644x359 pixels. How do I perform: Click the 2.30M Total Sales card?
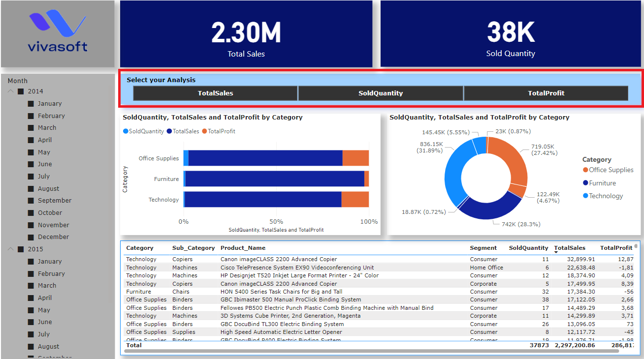pos(246,33)
